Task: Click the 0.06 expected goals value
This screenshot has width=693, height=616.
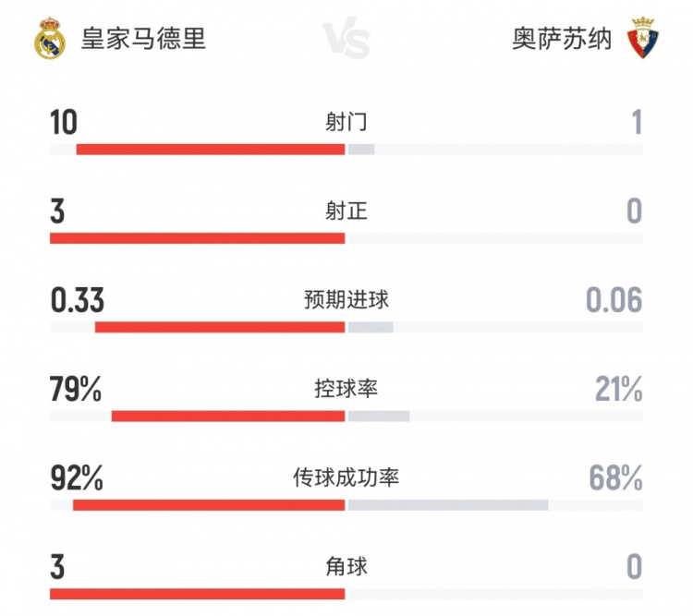Action: tap(614, 300)
